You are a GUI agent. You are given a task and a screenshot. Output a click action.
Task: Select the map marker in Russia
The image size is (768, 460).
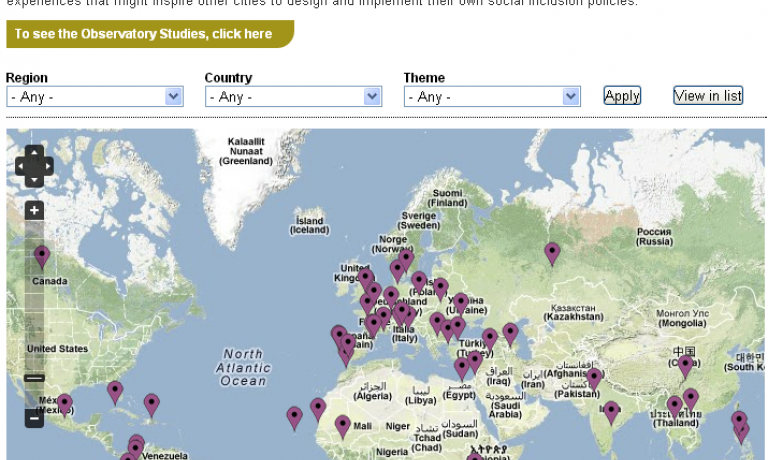point(552,252)
